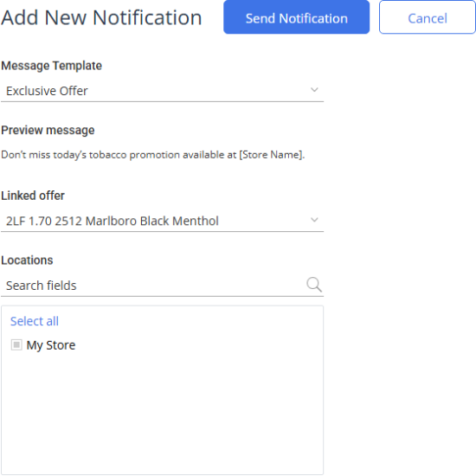
Task: Click the words "Don't miss today's" in preview
Action: 44,155
